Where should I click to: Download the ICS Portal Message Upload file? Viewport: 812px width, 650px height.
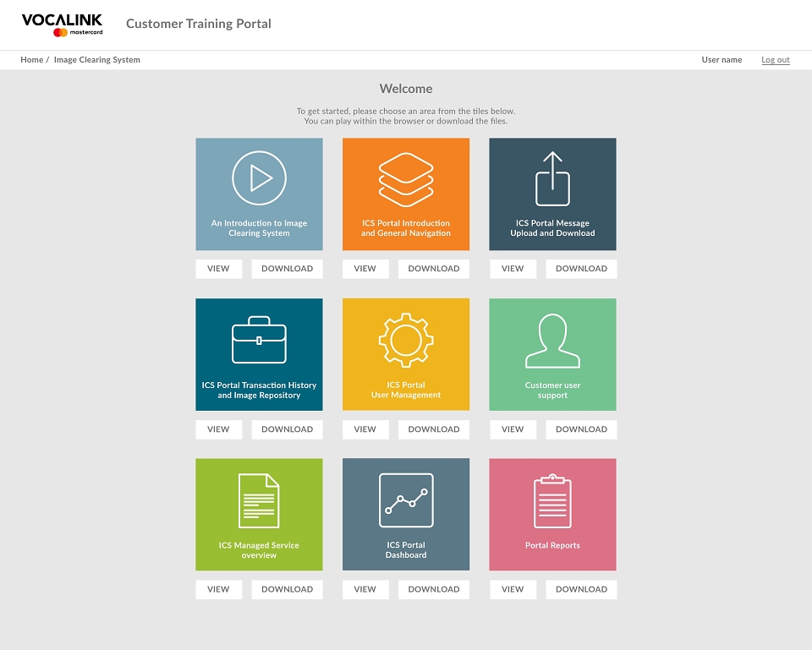point(581,269)
